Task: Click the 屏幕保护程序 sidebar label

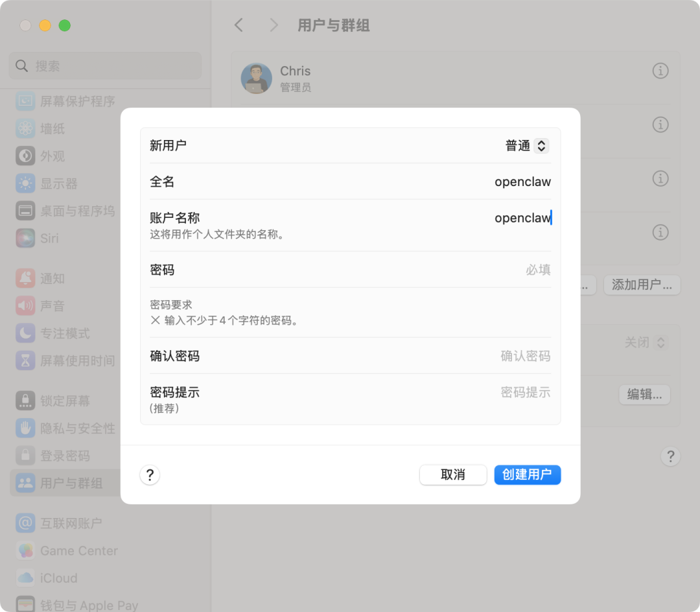Action: 78,101
